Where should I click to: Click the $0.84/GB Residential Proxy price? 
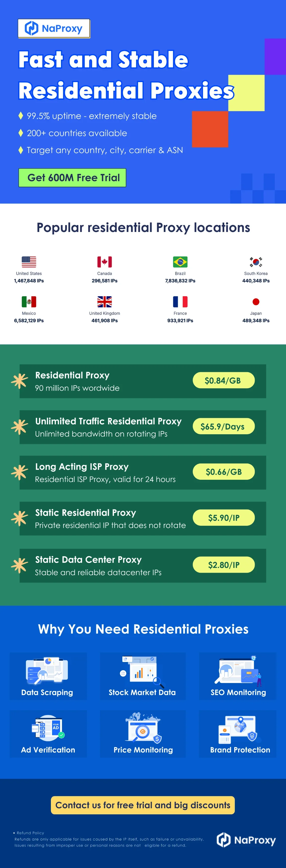pos(224,380)
